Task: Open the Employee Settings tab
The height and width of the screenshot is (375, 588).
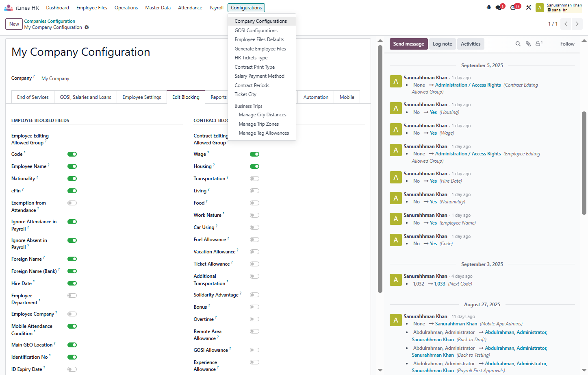Action: click(x=142, y=97)
